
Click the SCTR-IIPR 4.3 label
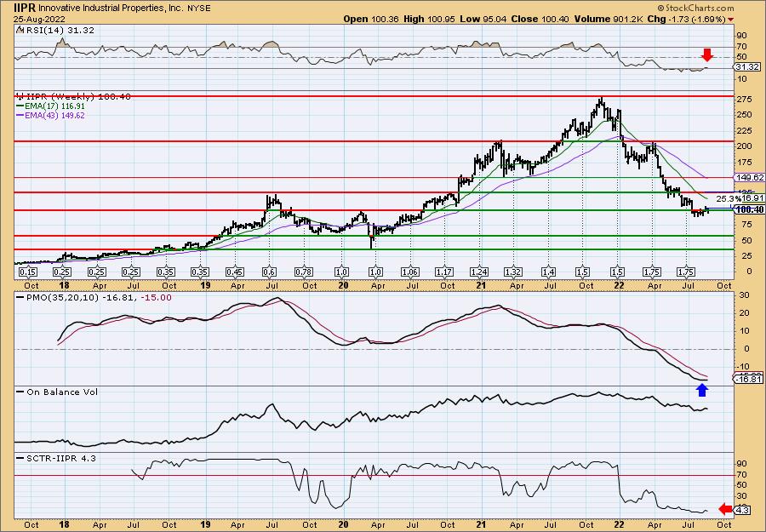click(x=56, y=458)
